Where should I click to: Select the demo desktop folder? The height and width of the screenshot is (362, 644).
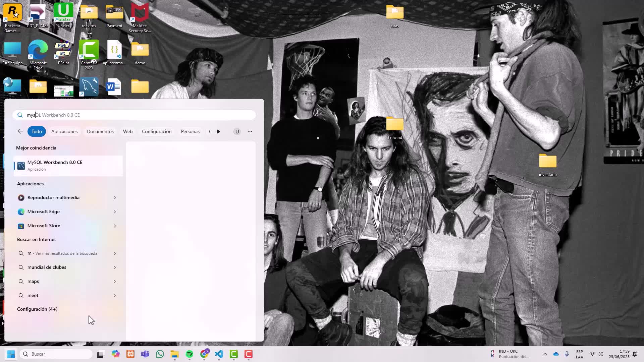point(140,53)
